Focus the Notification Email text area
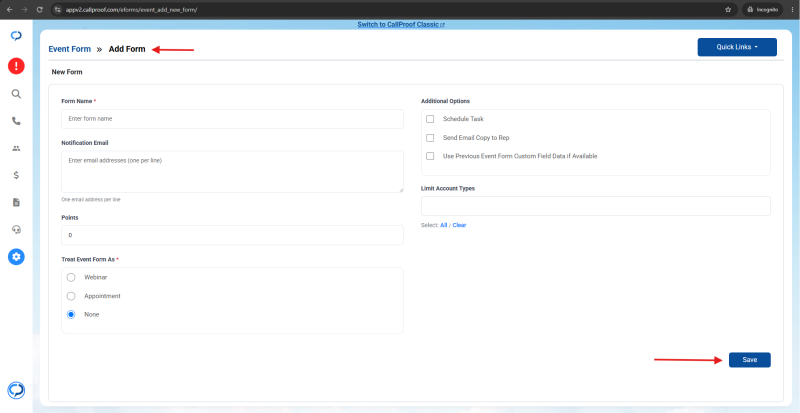The image size is (800, 413). (x=232, y=172)
